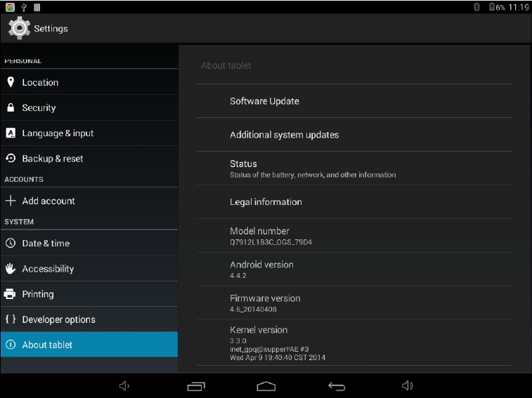532x398 pixels.
Task: Tap the Q7912L1B3C_OGS_79D4 model value
Action: click(271, 242)
